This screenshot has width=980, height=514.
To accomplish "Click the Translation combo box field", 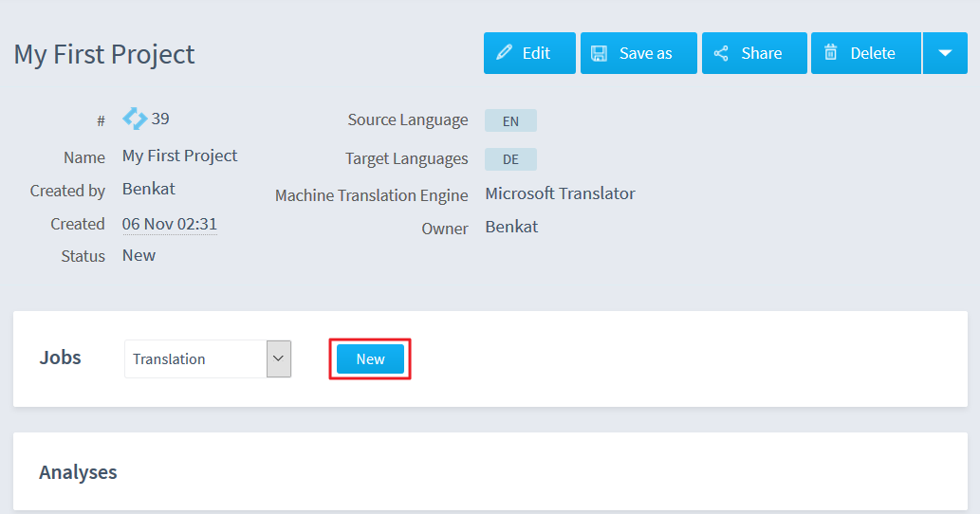I will click(x=208, y=358).
